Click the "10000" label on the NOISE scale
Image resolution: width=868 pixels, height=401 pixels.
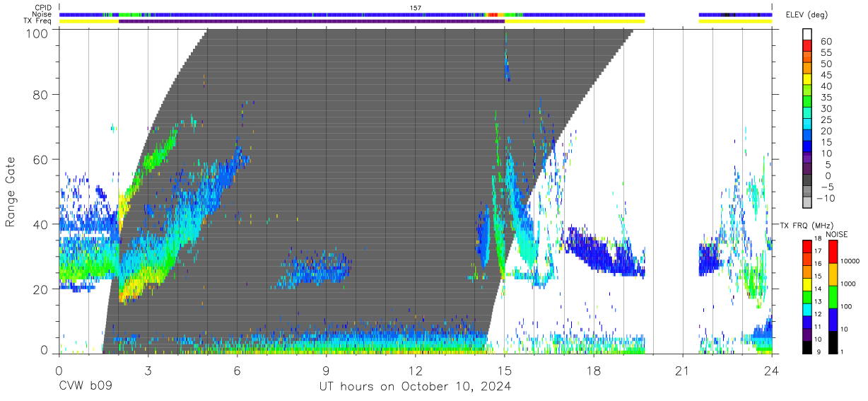pyautogui.click(x=850, y=261)
